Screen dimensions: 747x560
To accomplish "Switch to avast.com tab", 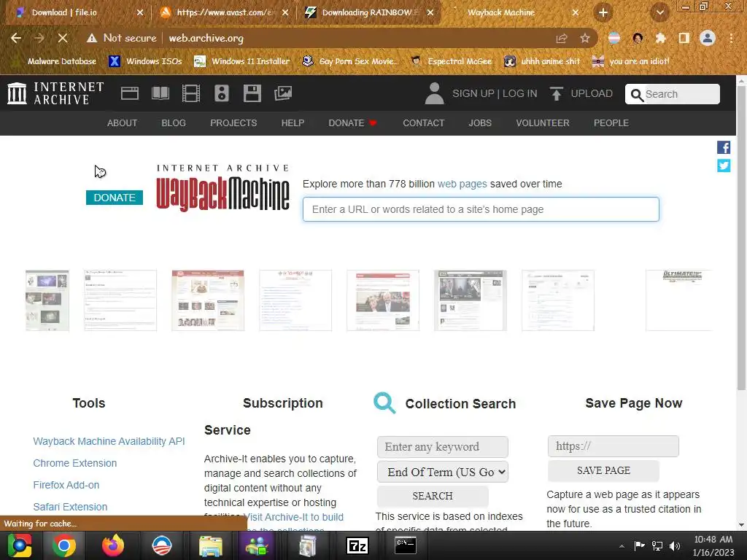I will (220, 12).
